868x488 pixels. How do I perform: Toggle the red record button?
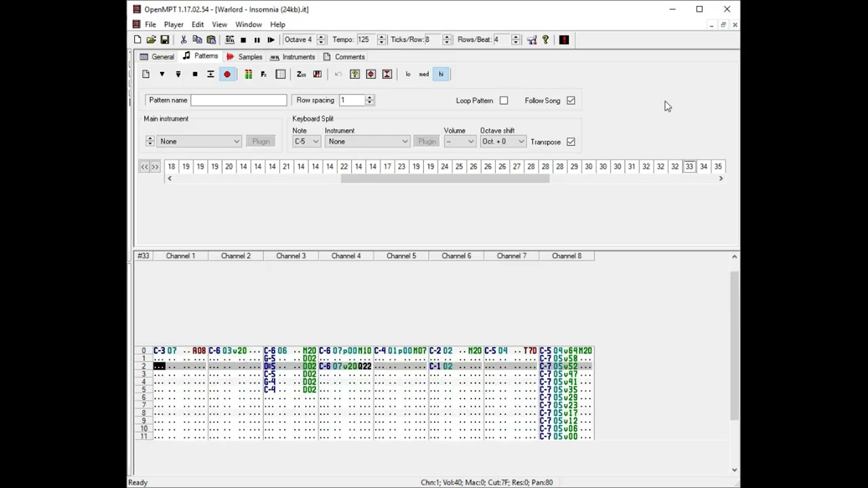click(227, 75)
